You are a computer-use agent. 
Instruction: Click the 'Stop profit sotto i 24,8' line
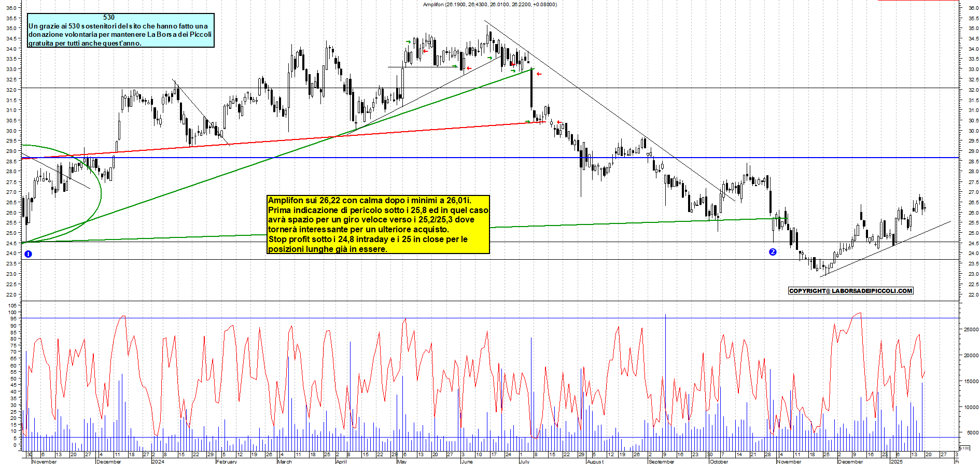[368, 239]
